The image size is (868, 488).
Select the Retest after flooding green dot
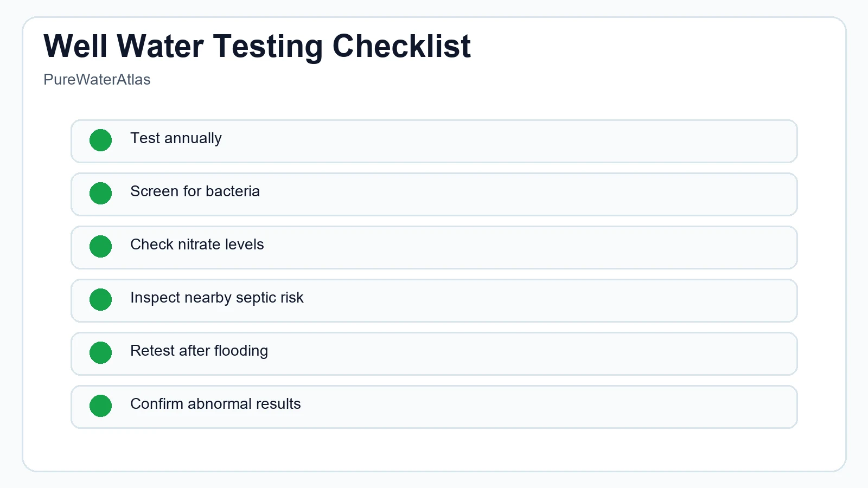point(100,353)
